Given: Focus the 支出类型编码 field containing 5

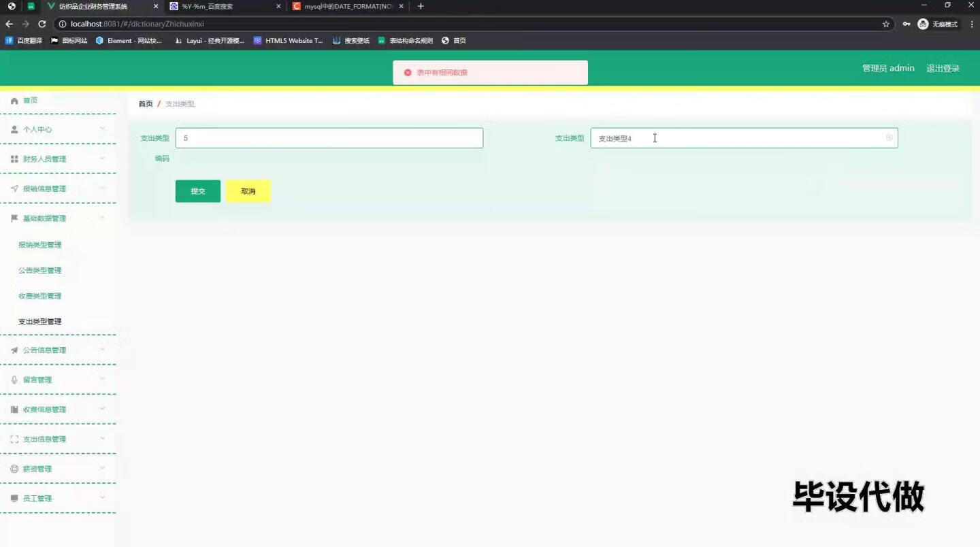Looking at the screenshot, I should (x=329, y=138).
